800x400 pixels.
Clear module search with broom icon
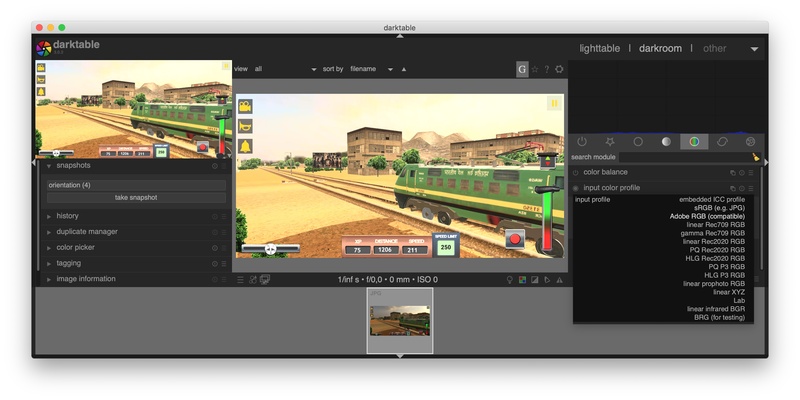click(x=756, y=157)
